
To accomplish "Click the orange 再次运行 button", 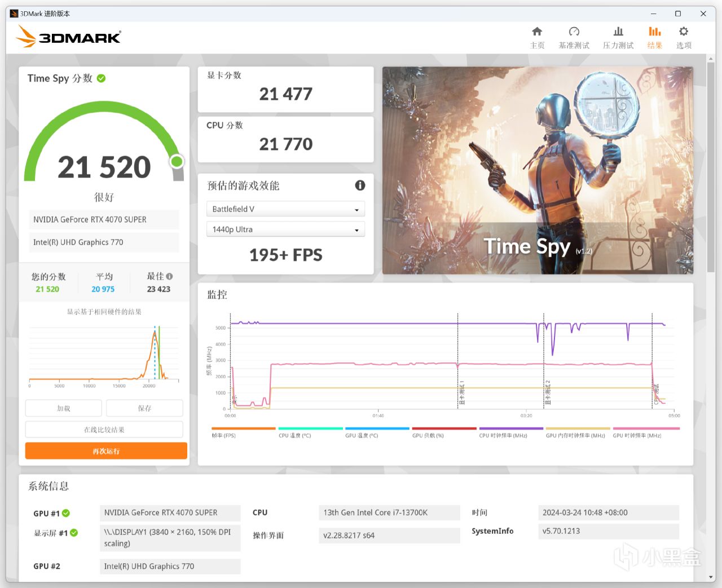I will point(106,451).
